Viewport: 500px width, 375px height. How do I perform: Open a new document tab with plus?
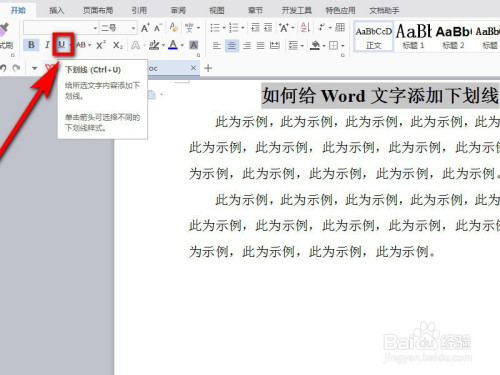208,68
